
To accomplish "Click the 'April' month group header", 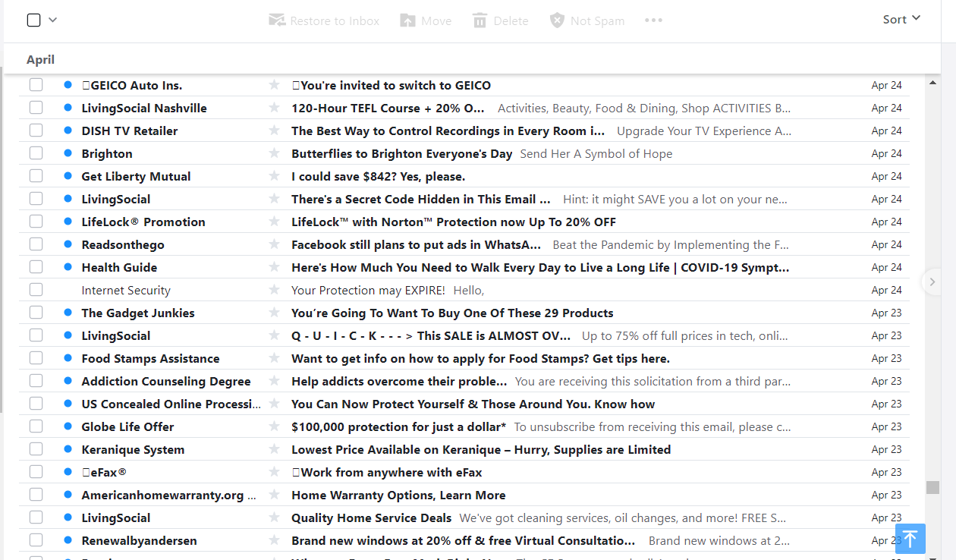I will (x=41, y=59).
